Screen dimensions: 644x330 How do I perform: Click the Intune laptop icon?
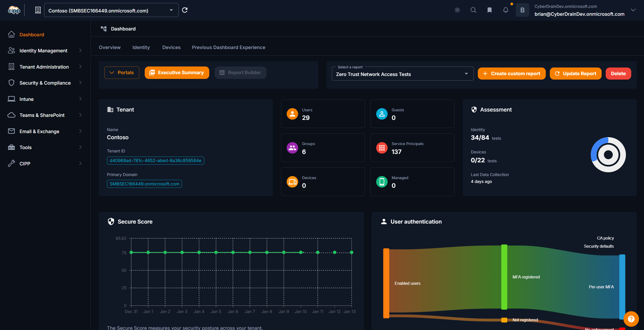coord(11,99)
